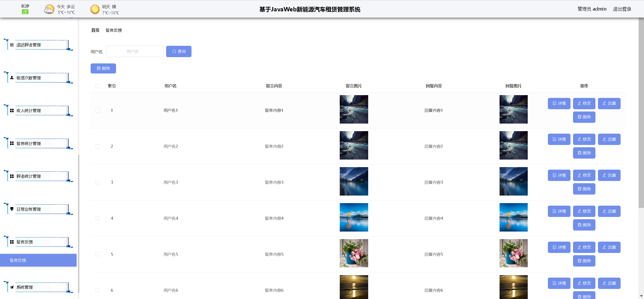Click the document icon on row 6's 详情 button
644x299 pixels.
554,283
